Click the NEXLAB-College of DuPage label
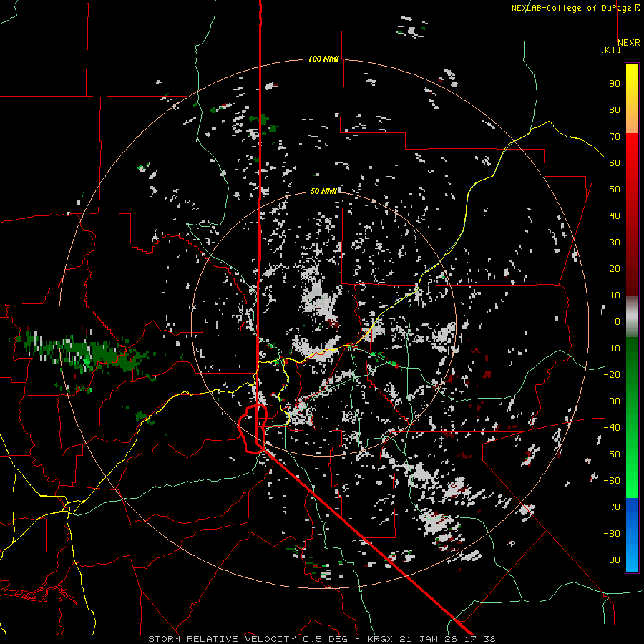This screenshot has height=644, width=644. coord(575,8)
